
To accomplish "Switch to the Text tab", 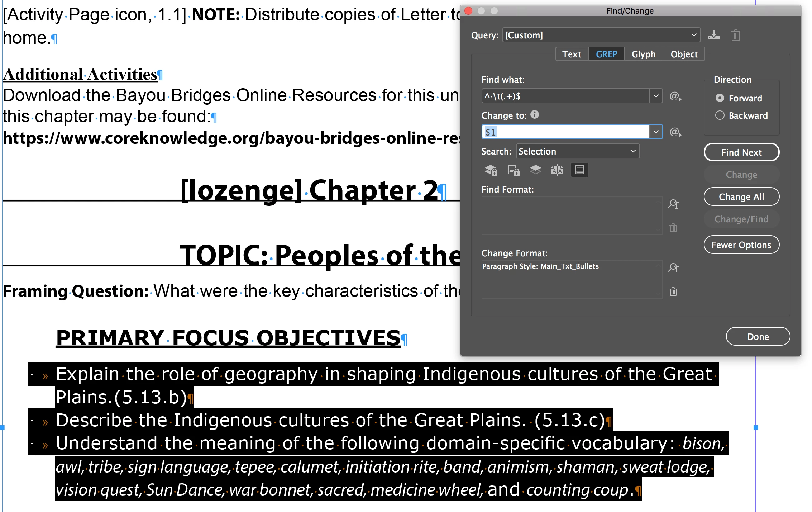I will 572,54.
